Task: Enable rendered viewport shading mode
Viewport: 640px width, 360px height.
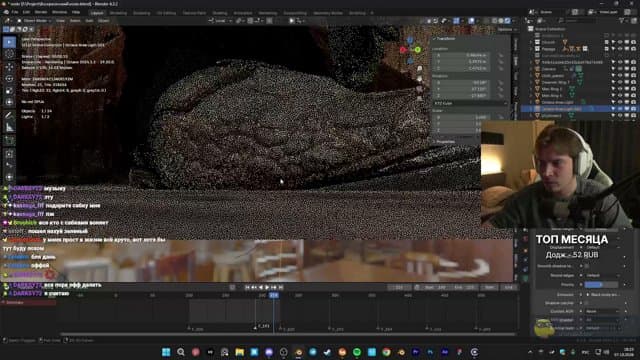Action: pos(507,20)
